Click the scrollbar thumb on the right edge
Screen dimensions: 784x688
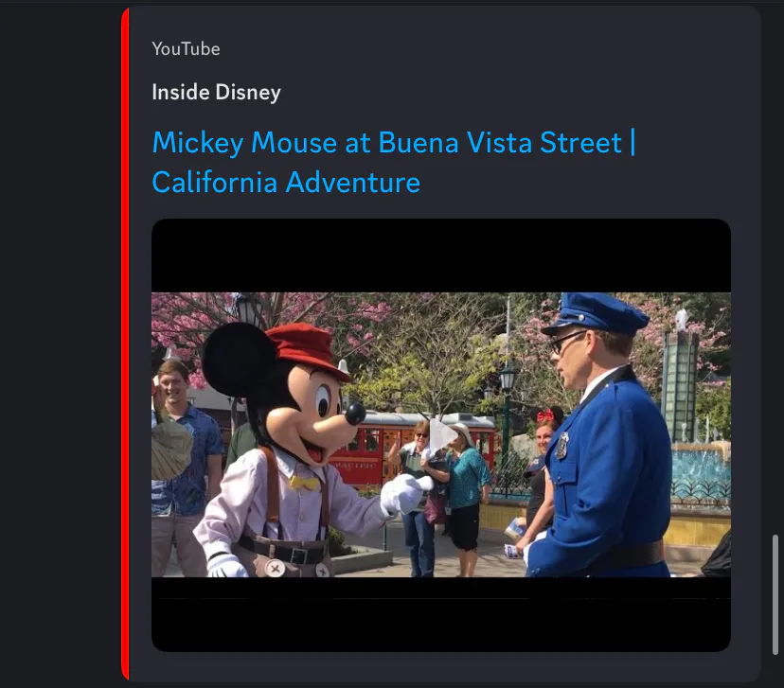pos(775,595)
